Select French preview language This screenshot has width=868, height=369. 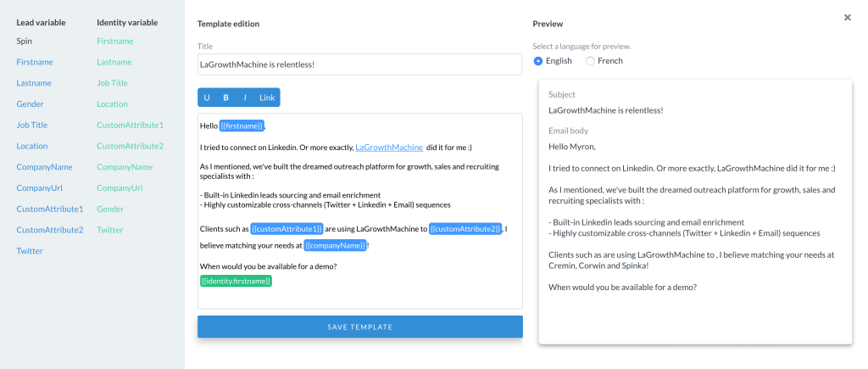(590, 61)
